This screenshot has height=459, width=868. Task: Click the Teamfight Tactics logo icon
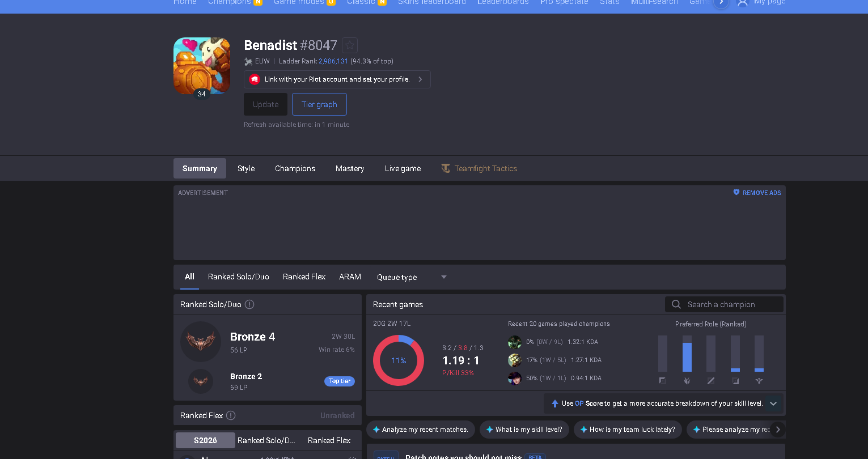pyautogui.click(x=446, y=168)
